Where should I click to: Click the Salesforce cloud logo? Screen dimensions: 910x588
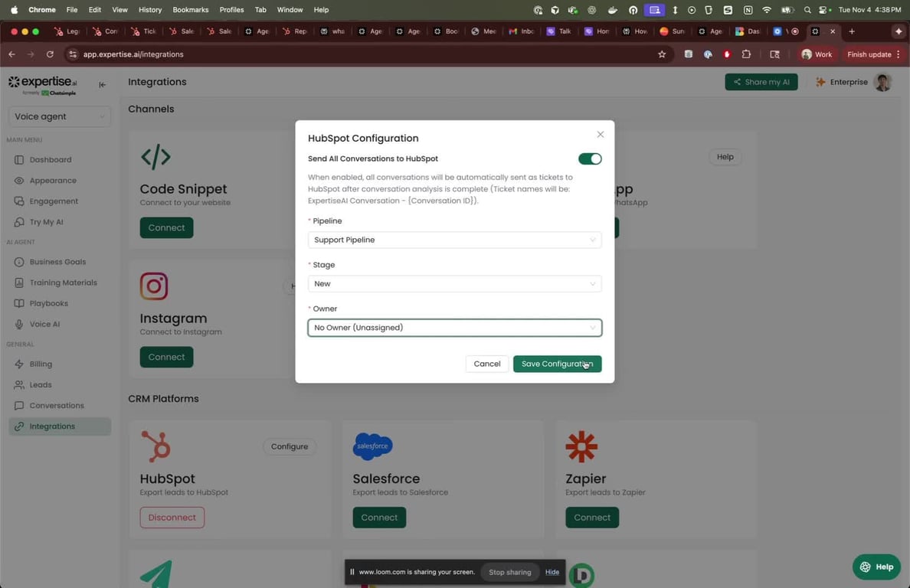click(x=372, y=446)
